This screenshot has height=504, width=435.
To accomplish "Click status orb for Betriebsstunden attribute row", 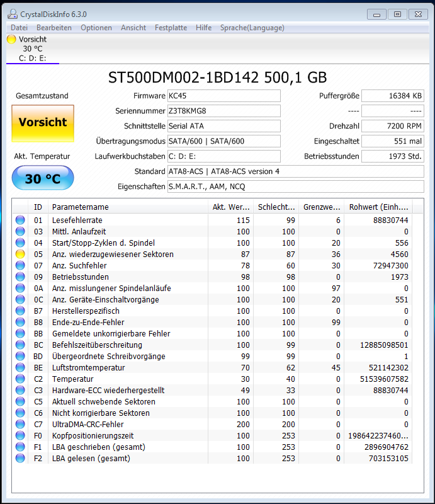I will pyautogui.click(x=20, y=277).
